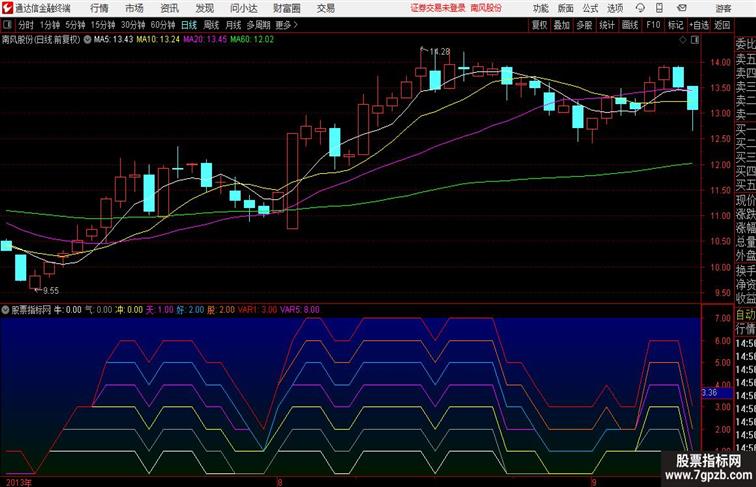This screenshot has width=756, height=487.
Task: Open the 功能 menu
Action: 540,8
